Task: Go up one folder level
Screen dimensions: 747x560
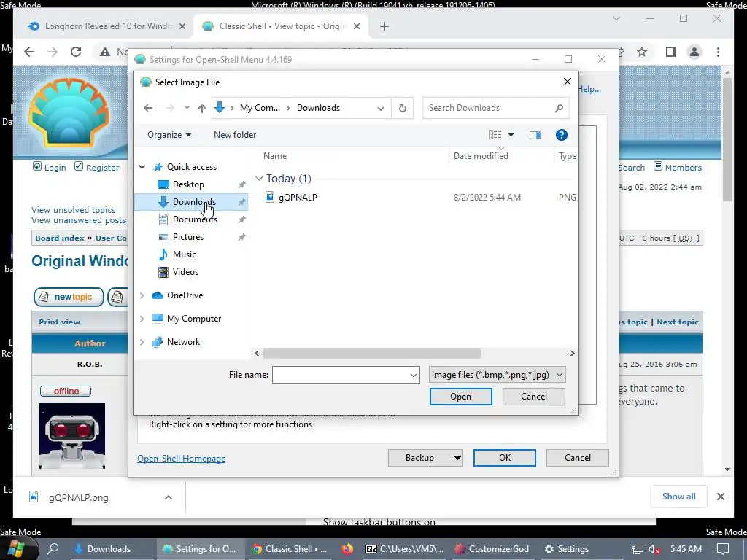Action: 202,108
